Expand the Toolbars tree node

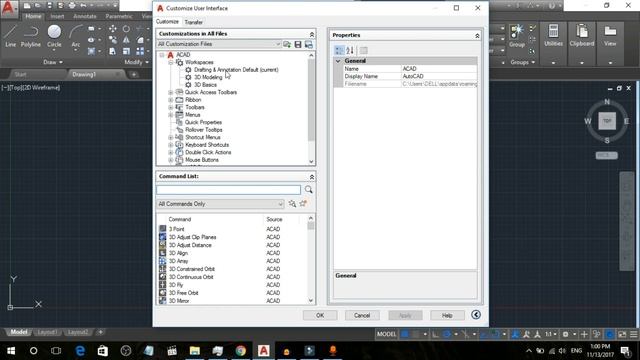pos(171,107)
